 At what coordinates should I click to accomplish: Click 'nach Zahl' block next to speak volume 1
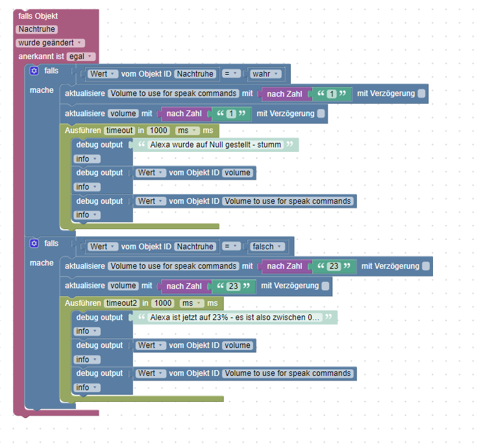[x=284, y=94]
